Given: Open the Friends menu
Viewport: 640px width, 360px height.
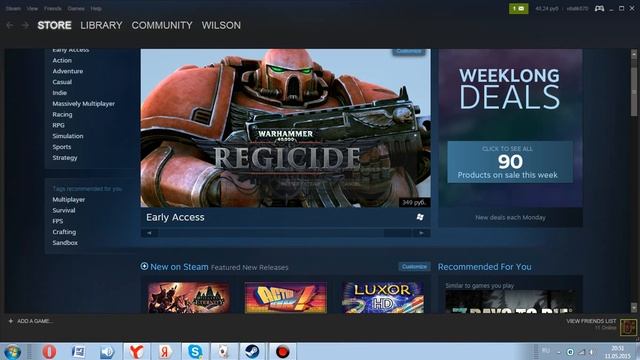Looking at the screenshot, I should (x=53, y=9).
